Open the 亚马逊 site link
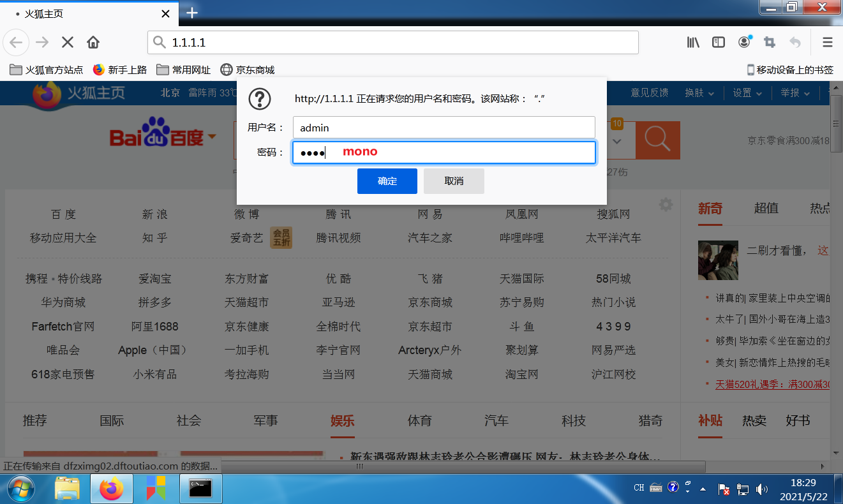 pos(338,302)
